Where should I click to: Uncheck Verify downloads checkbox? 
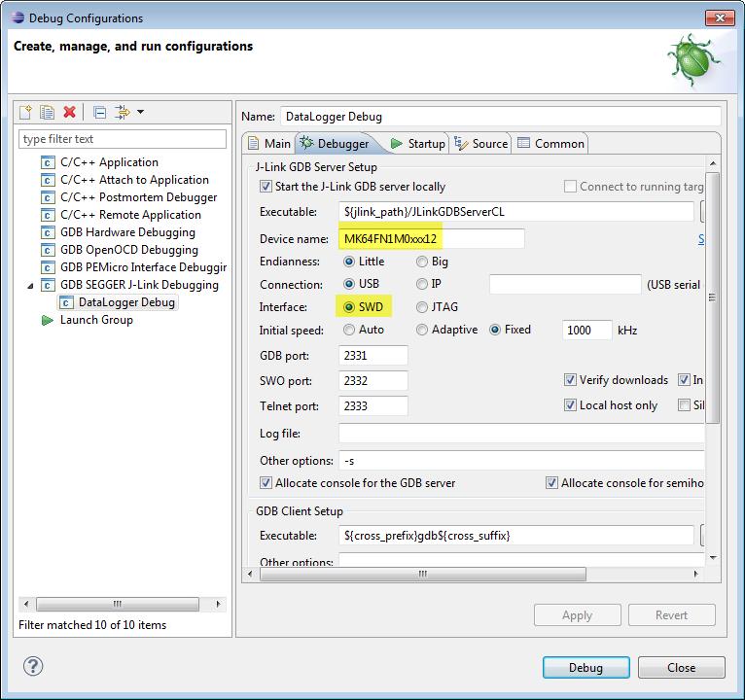click(x=571, y=380)
